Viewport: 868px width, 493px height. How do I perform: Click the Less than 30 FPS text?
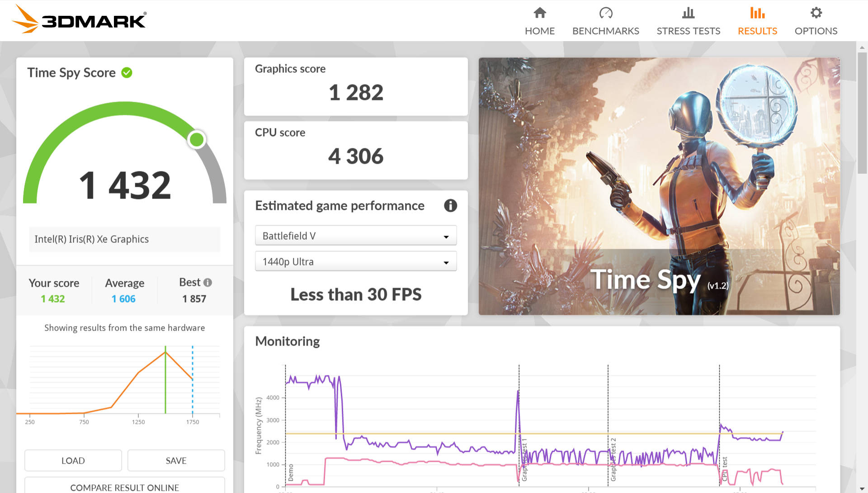pos(356,294)
